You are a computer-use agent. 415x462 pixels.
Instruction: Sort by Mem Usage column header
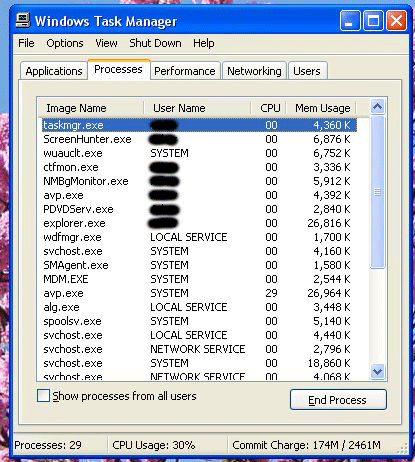click(x=321, y=108)
